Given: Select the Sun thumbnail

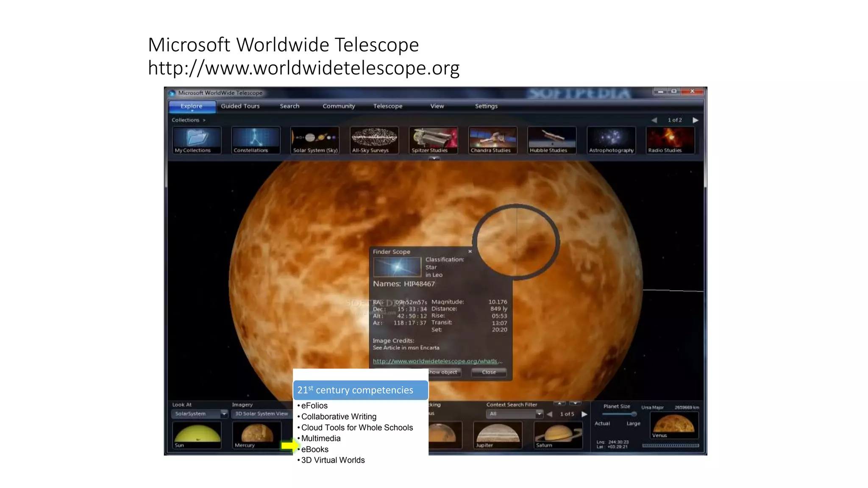Looking at the screenshot, I should (x=197, y=435).
